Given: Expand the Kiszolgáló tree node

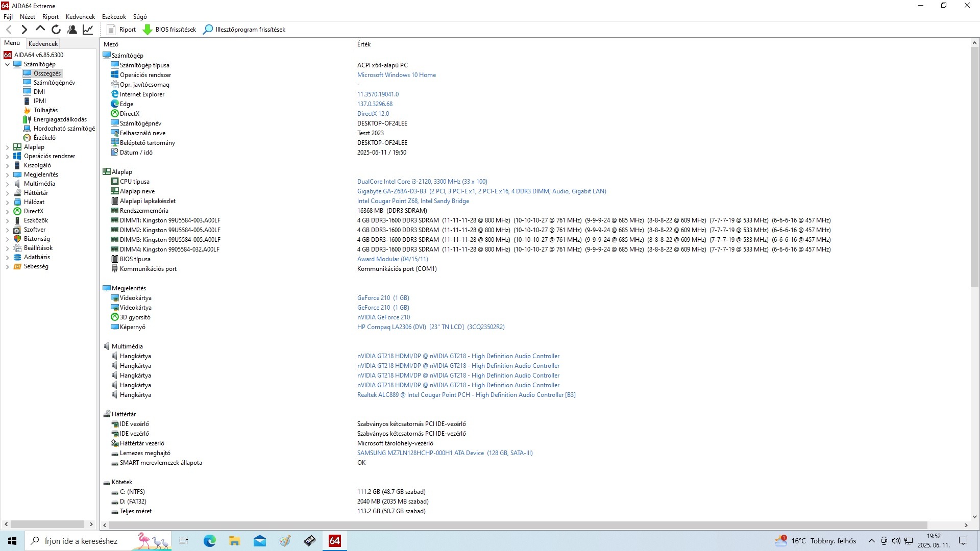Looking at the screenshot, I should [x=7, y=165].
